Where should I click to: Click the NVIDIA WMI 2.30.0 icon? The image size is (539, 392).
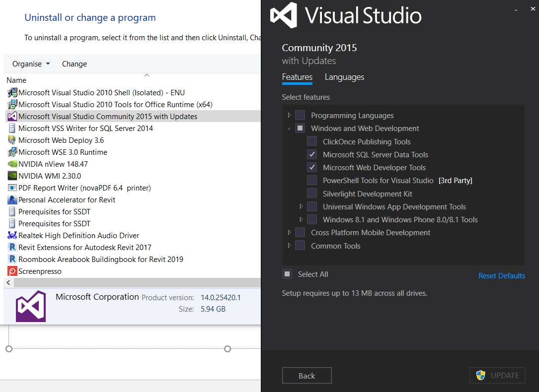12,176
